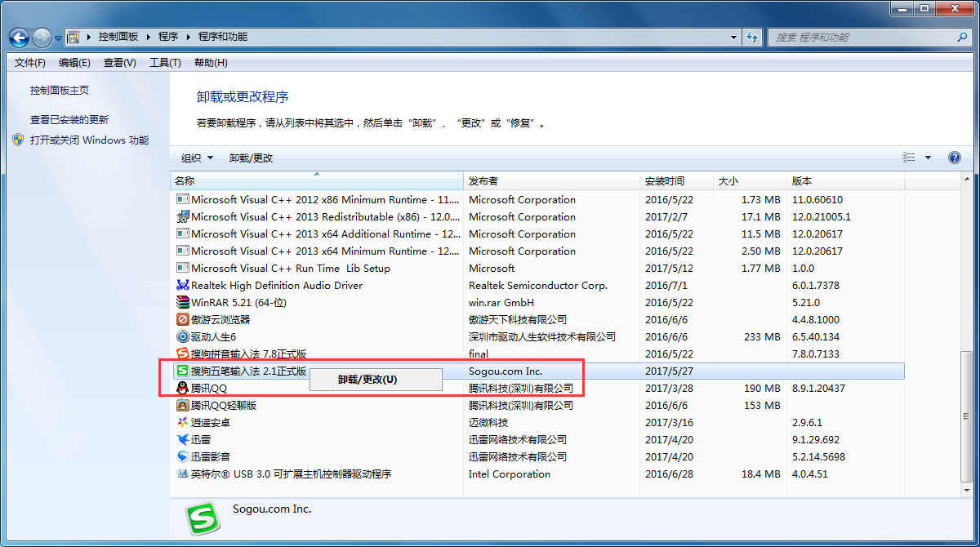Click the change view icon

pyautogui.click(x=909, y=158)
